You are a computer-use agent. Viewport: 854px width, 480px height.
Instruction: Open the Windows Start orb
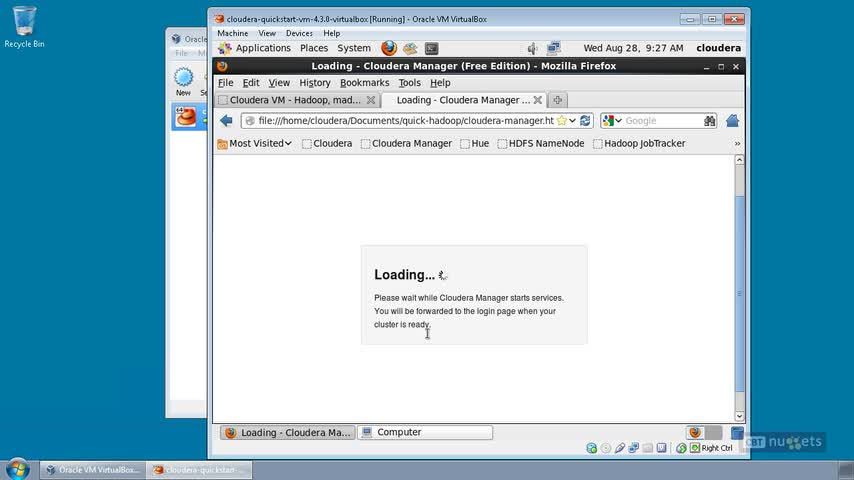coord(17,469)
